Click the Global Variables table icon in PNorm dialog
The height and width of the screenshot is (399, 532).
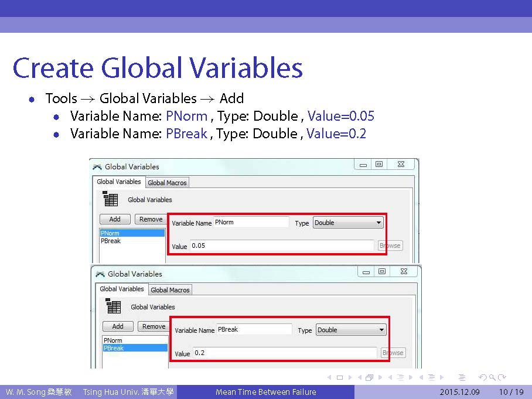[110, 199]
